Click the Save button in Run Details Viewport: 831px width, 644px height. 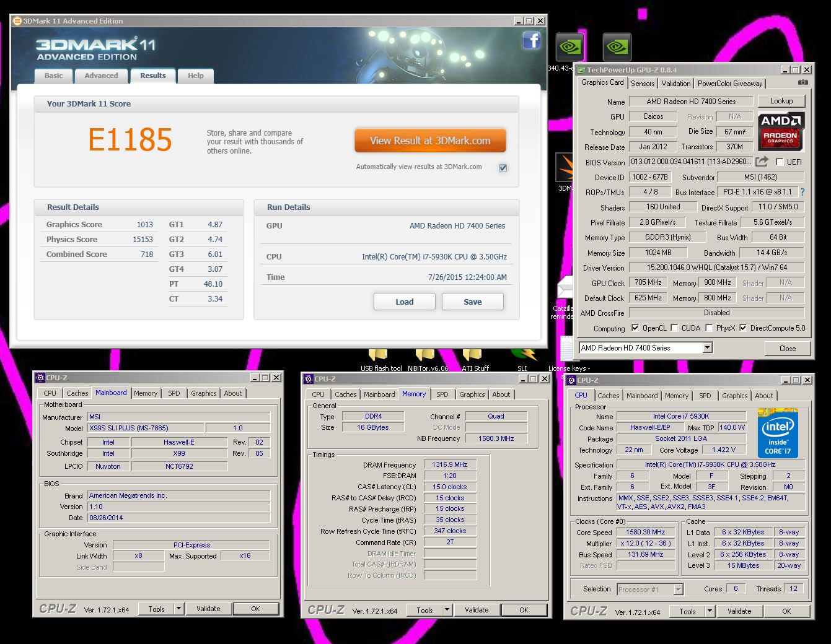(x=473, y=302)
